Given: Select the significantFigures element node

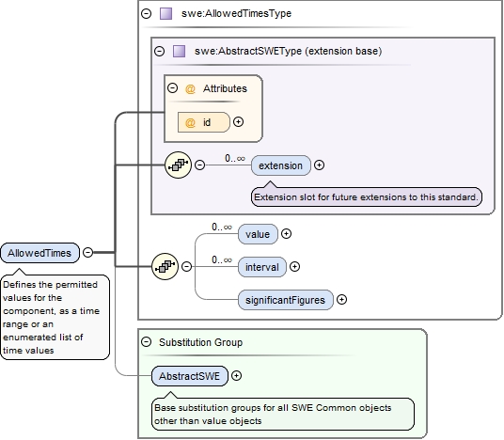Looking at the screenshot, I should click(286, 300).
